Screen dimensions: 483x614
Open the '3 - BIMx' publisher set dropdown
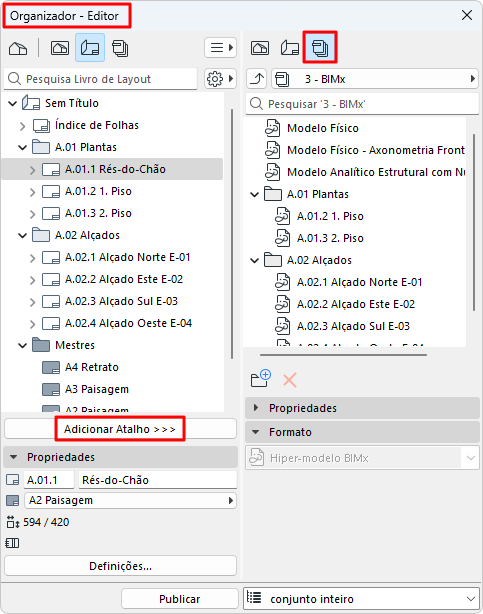375,79
